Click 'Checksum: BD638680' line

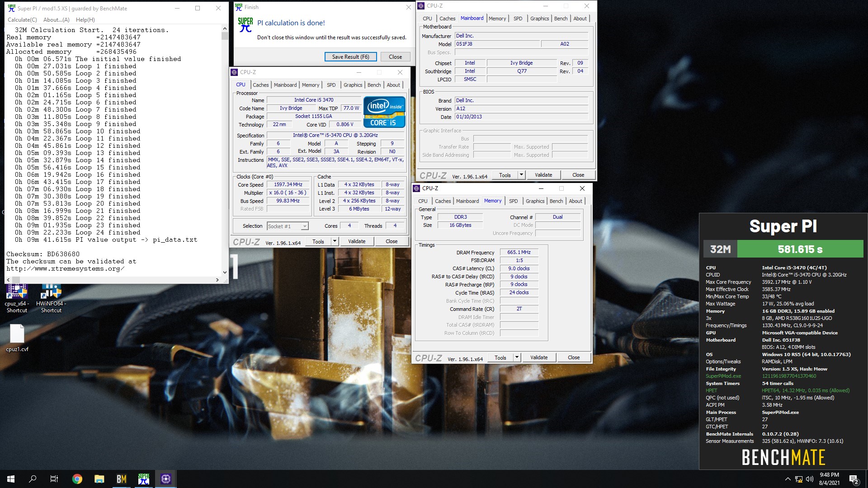[43, 254]
